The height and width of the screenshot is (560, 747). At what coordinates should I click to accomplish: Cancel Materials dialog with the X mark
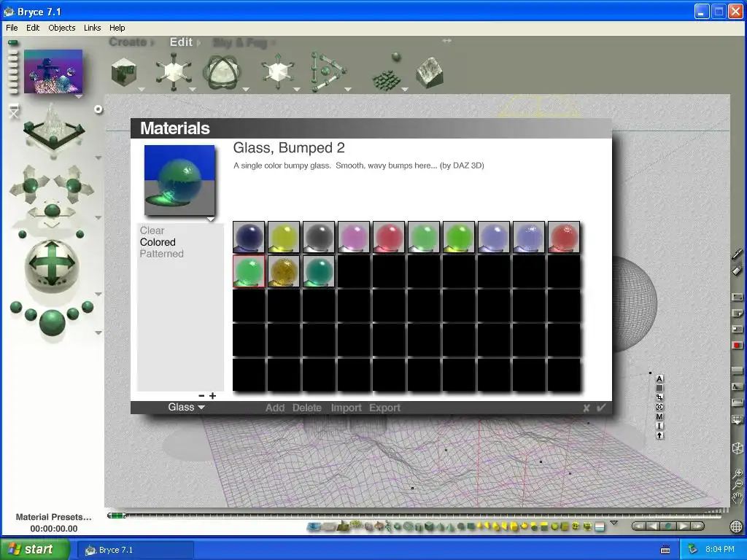tap(587, 408)
